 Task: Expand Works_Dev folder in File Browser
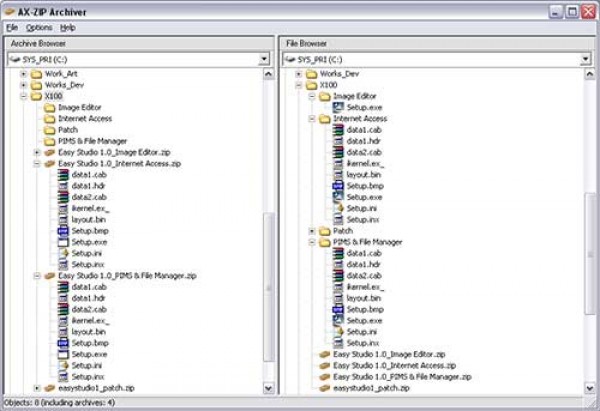pyautogui.click(x=299, y=74)
